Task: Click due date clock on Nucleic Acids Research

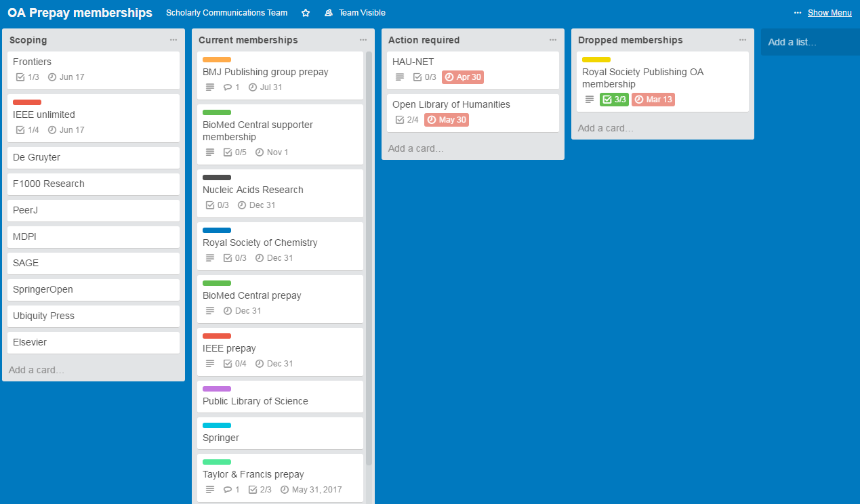Action: (x=242, y=205)
